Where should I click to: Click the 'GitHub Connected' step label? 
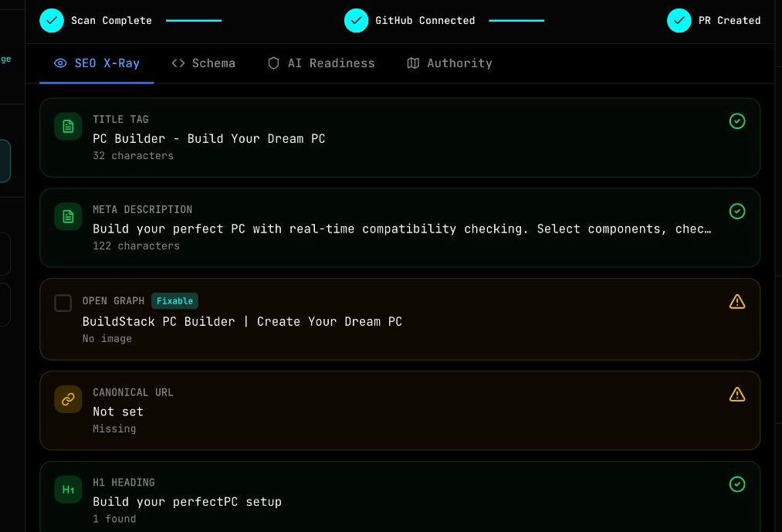pyautogui.click(x=425, y=20)
